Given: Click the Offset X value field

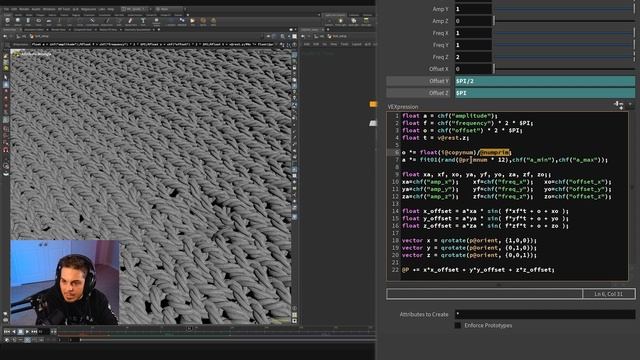Looking at the screenshot, I should click(473, 69).
